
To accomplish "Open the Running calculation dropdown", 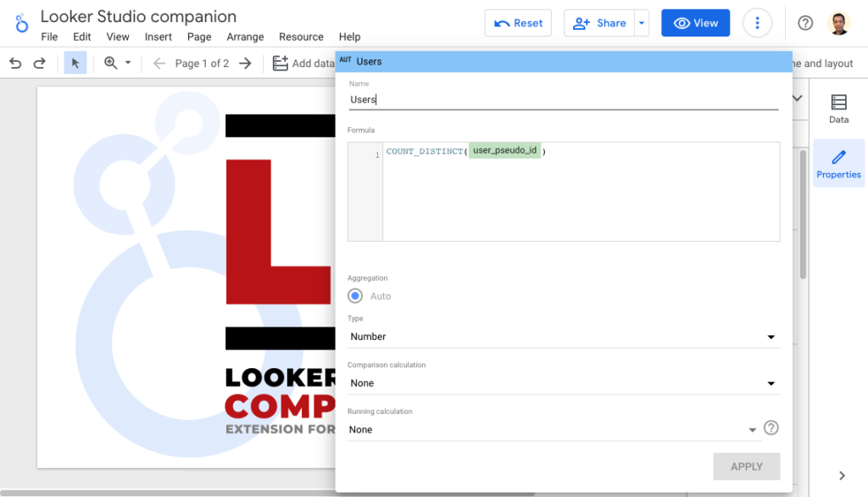I will point(554,430).
